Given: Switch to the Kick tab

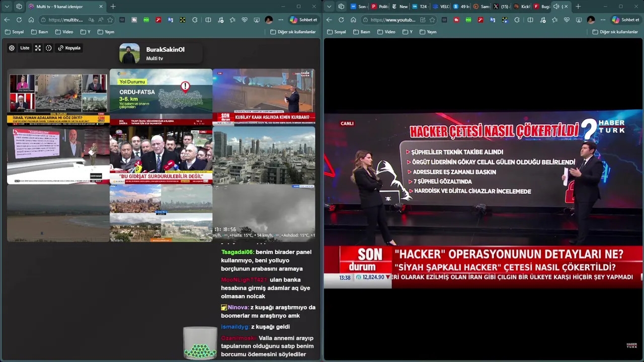Looking at the screenshot, I should pyautogui.click(x=522, y=7).
